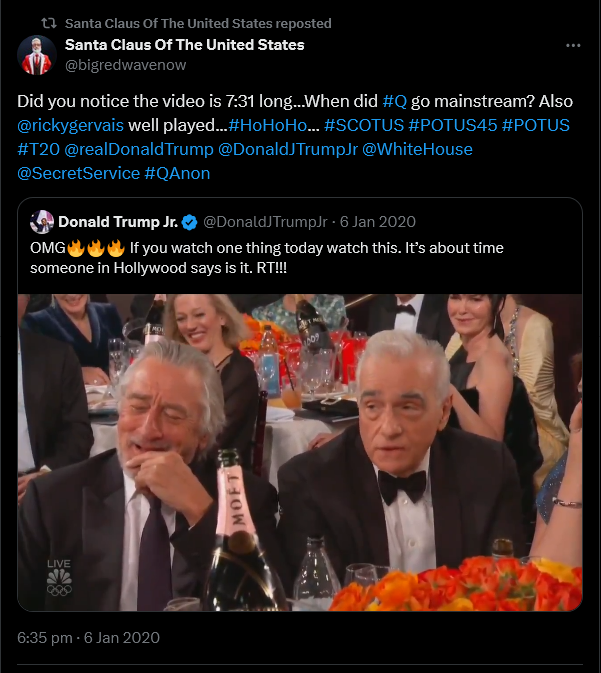The image size is (601, 673).
Task: Open the #Q hashtag link
Action: point(393,101)
